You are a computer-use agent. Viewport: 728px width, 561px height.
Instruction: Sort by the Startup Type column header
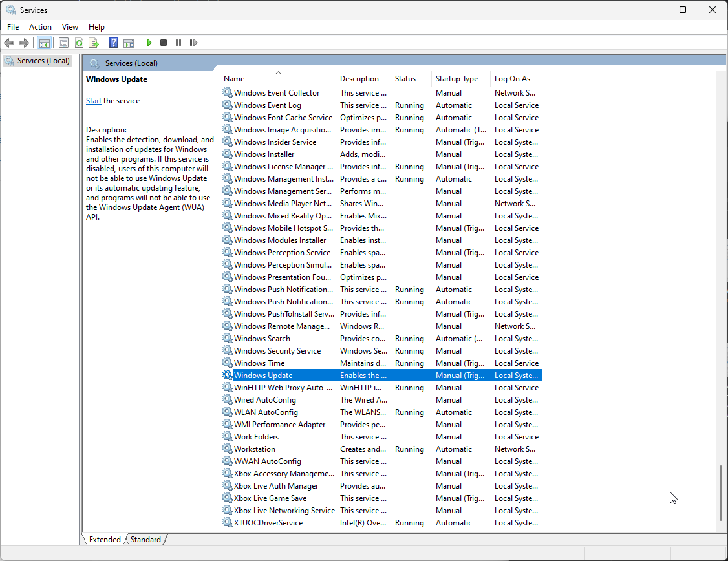tap(461, 78)
